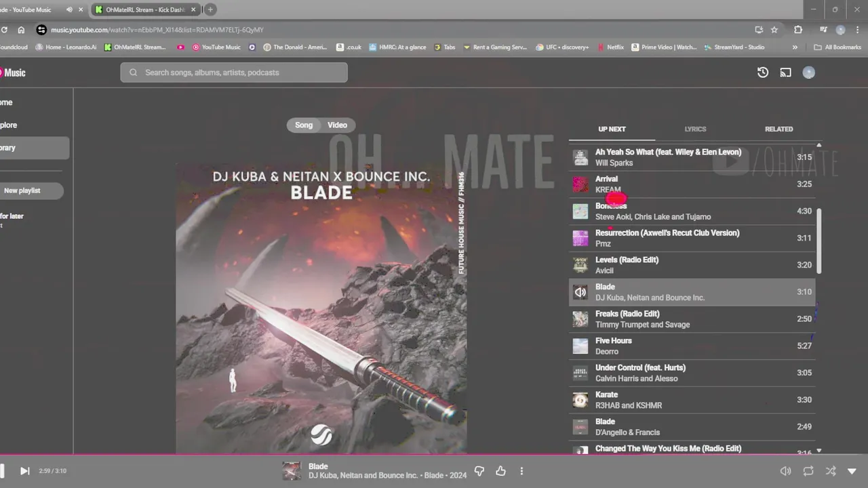868x488 pixels.
Task: Open the RELATED tab
Action: coord(778,129)
